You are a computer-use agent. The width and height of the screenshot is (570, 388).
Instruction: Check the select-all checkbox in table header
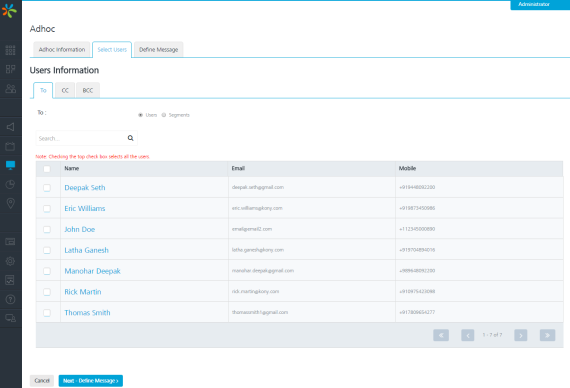[47, 169]
